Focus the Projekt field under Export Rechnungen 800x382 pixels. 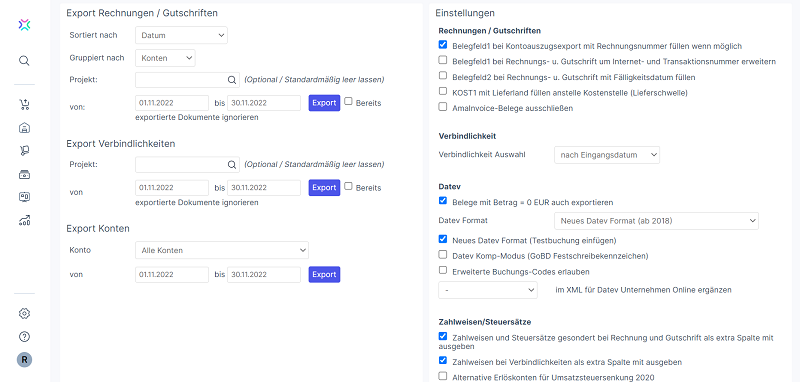(x=187, y=80)
